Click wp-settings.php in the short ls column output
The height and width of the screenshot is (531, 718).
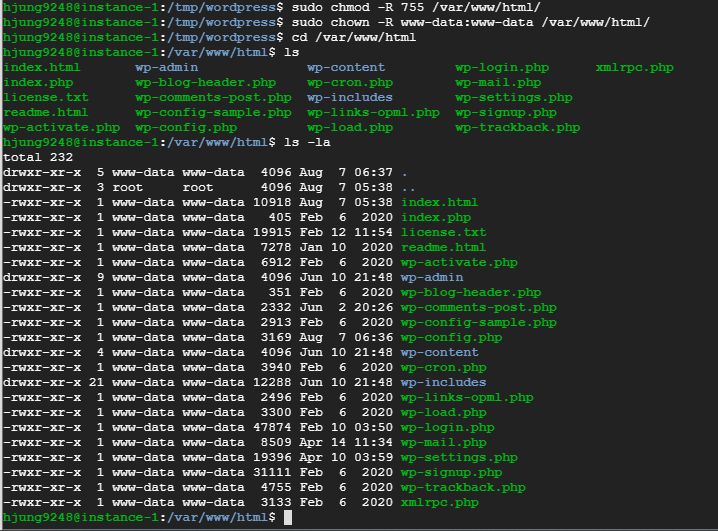tap(514, 98)
